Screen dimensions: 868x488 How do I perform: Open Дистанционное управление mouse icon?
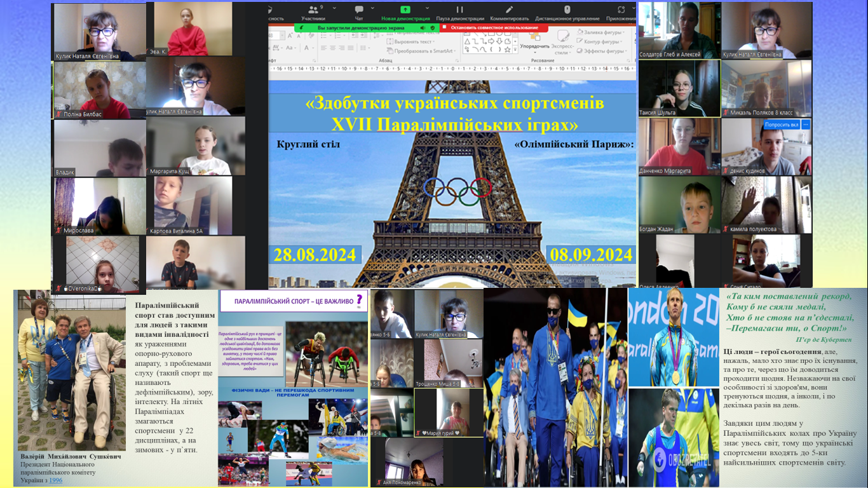[x=567, y=10]
